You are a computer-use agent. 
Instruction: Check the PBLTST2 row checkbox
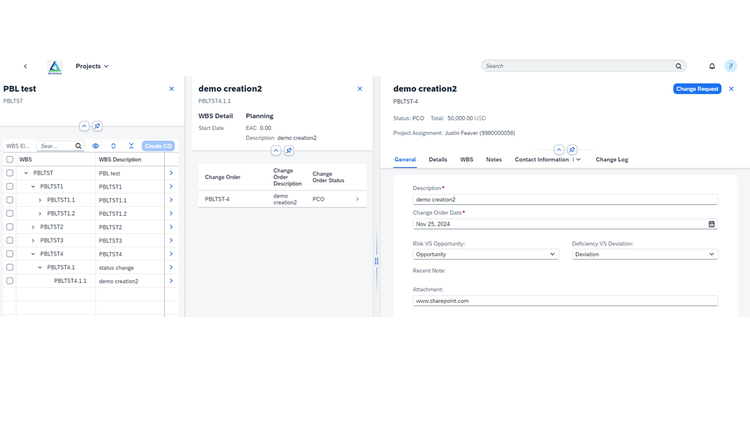pyautogui.click(x=10, y=227)
